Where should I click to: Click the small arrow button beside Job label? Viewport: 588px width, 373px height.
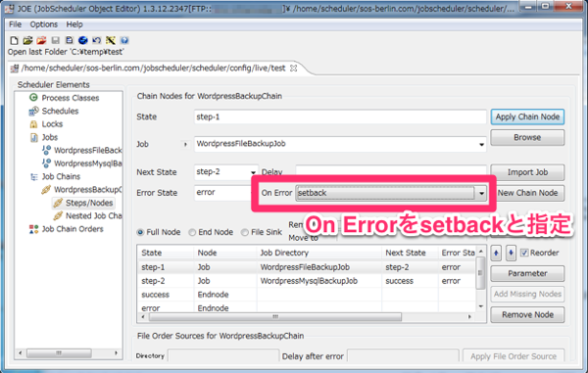[x=185, y=144]
